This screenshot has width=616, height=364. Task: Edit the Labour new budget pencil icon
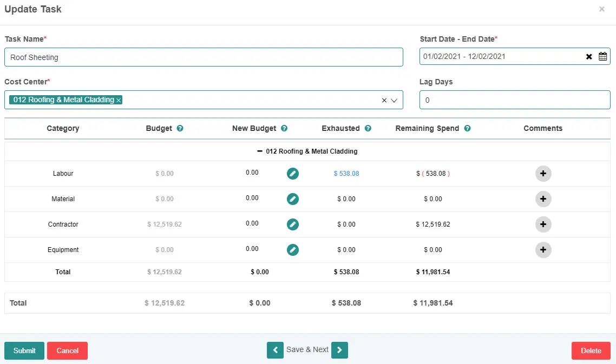click(292, 174)
